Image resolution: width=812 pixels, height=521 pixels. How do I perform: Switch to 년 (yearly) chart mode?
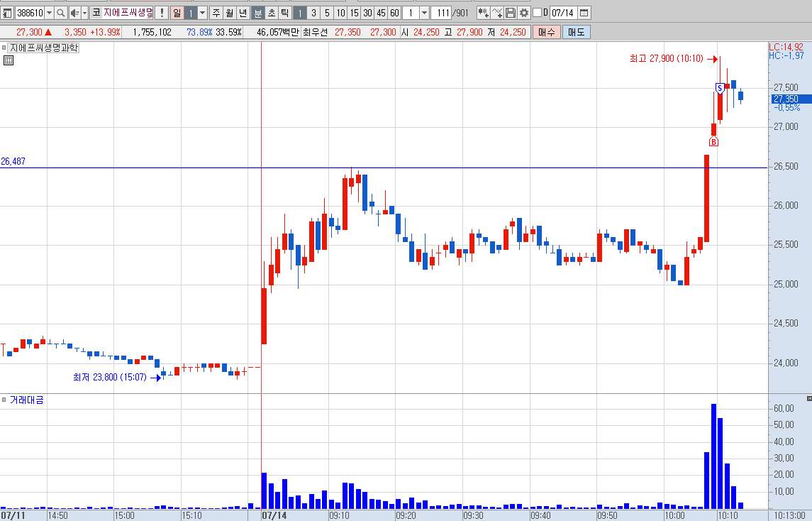pyautogui.click(x=243, y=13)
